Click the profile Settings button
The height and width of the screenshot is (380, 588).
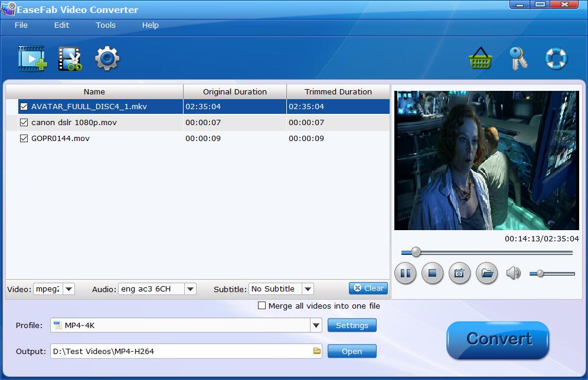[352, 325]
